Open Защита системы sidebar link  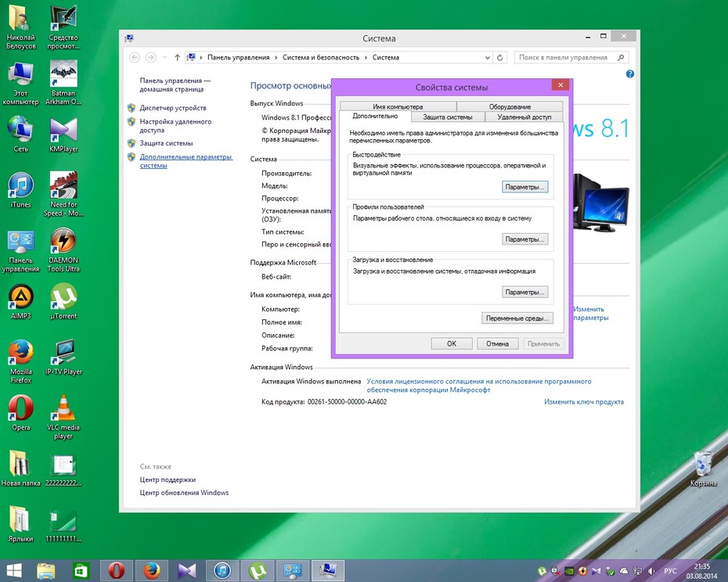166,143
